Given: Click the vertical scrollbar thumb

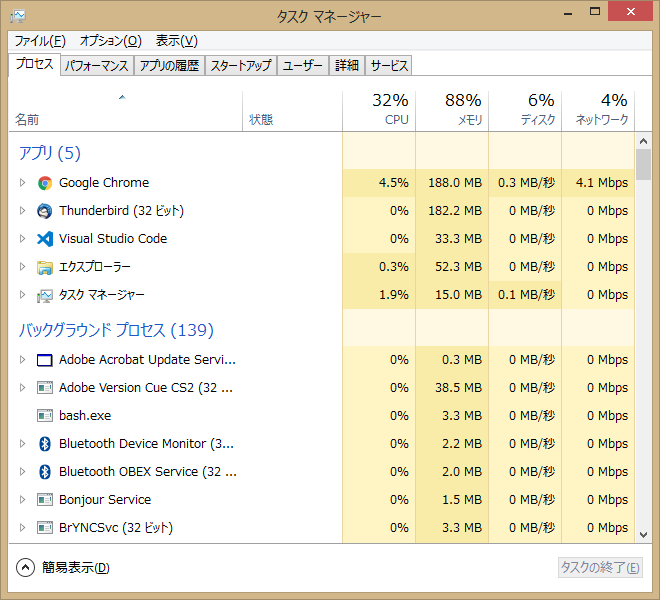Looking at the screenshot, I should (x=643, y=165).
